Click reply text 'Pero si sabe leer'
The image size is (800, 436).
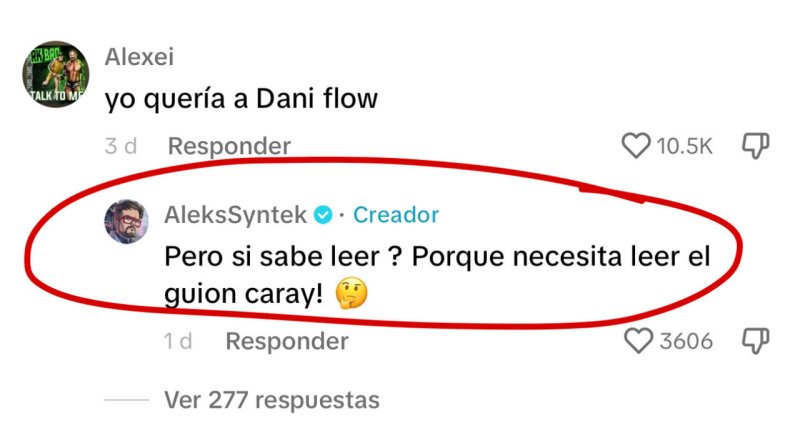[272, 257]
